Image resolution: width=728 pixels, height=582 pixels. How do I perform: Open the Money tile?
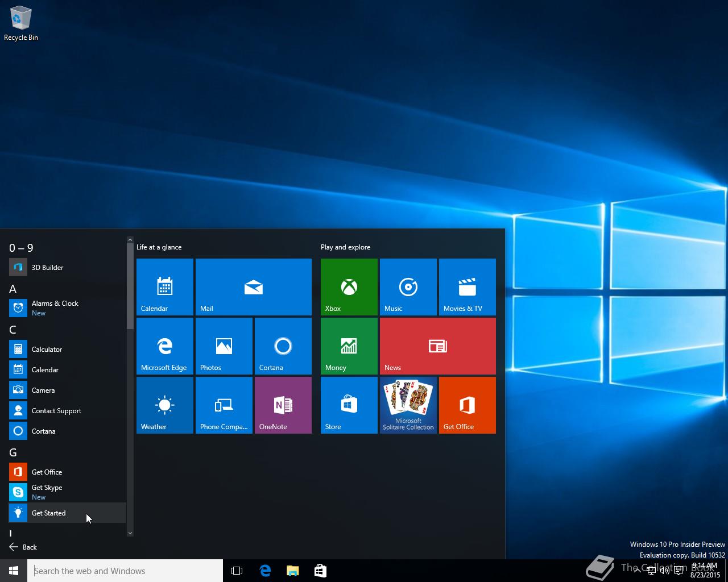[x=349, y=346]
